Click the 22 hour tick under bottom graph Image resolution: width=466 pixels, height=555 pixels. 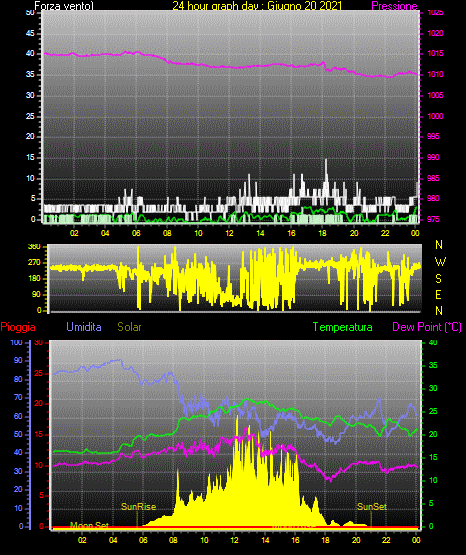coord(386,540)
